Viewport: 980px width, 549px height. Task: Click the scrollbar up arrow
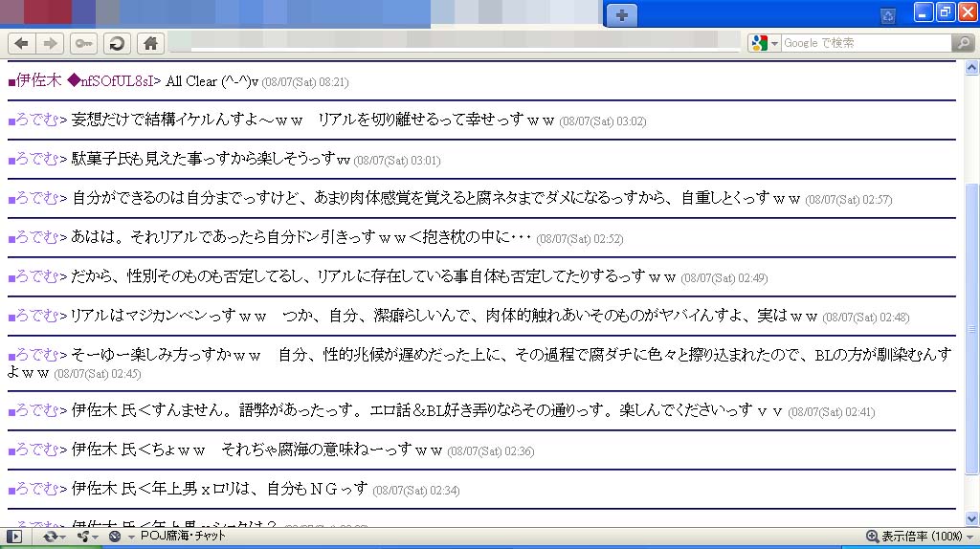[972, 68]
